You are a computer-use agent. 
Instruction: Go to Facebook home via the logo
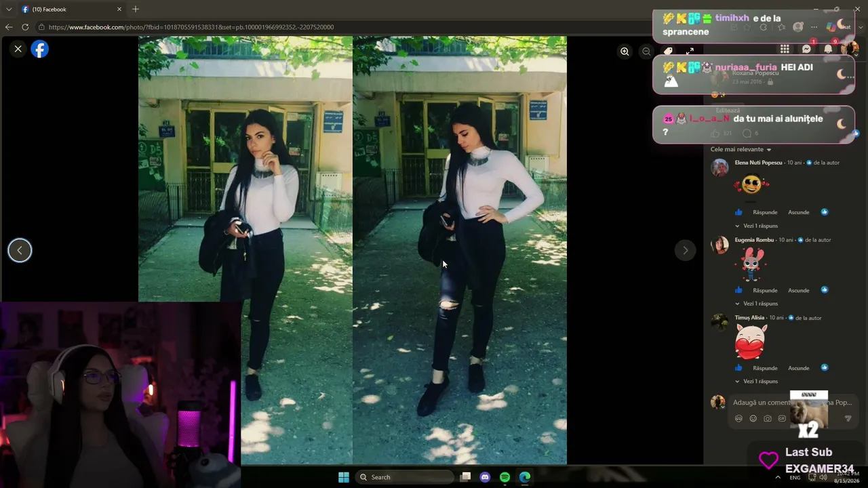pyautogui.click(x=40, y=49)
